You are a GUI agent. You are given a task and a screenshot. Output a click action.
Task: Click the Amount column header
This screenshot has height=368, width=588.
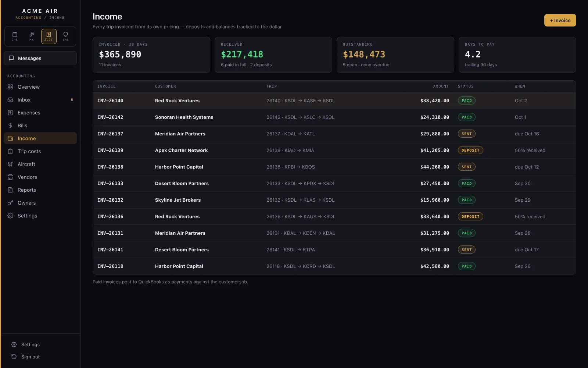(441, 86)
